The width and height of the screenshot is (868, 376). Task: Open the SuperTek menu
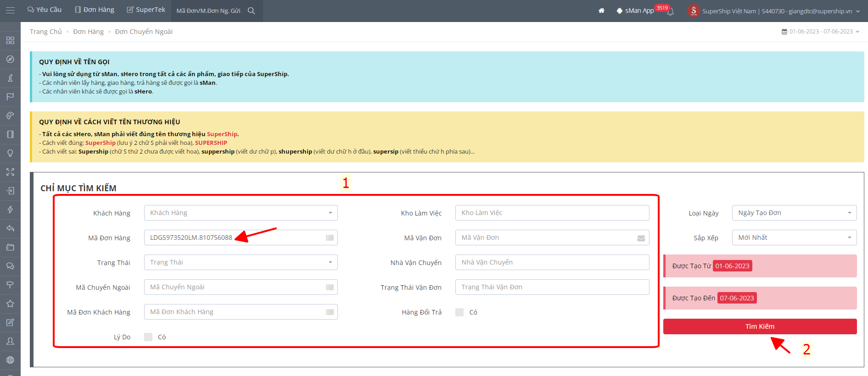(146, 10)
